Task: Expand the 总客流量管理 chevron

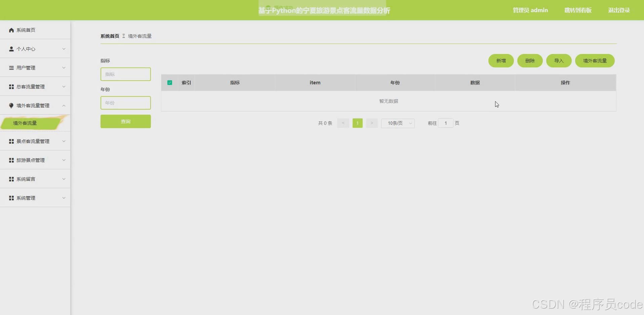Action: pos(64,86)
